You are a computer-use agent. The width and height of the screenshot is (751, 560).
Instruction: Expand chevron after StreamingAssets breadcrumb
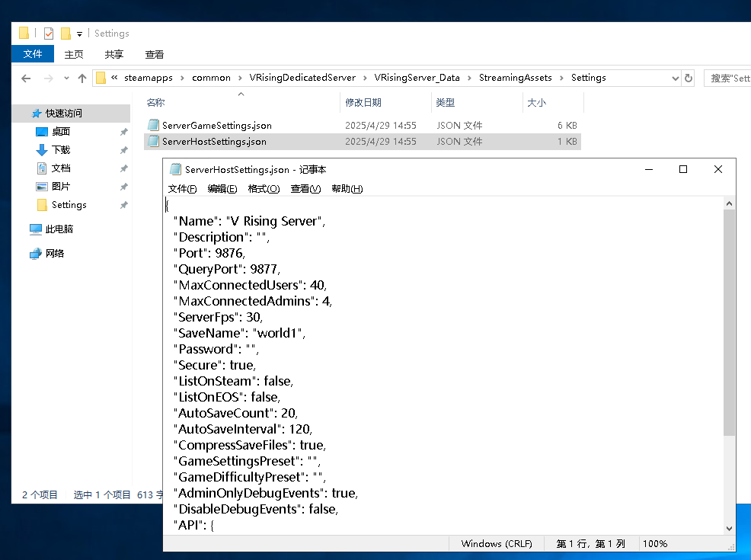[561, 78]
